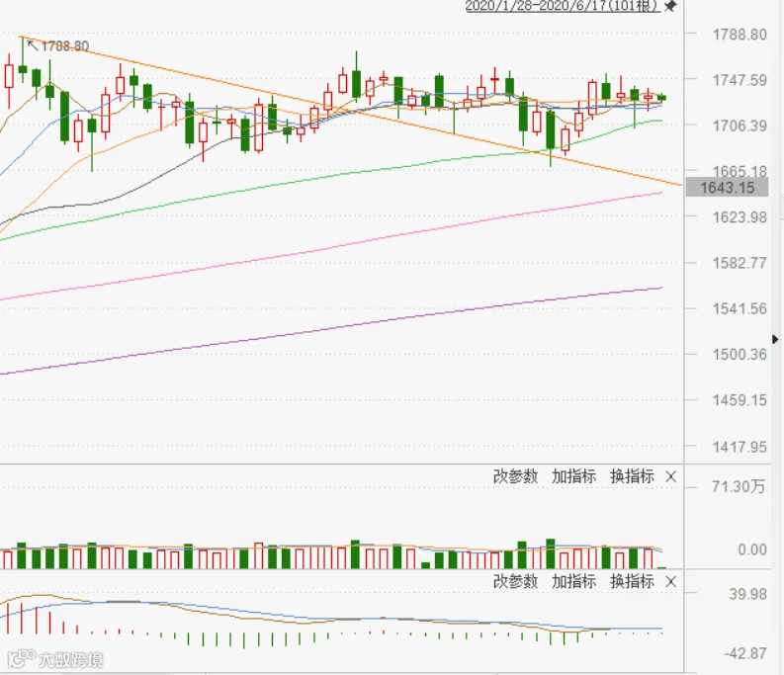784x675 pixels.
Task: Click the 71.30万 volume axis label
Action: (739, 486)
